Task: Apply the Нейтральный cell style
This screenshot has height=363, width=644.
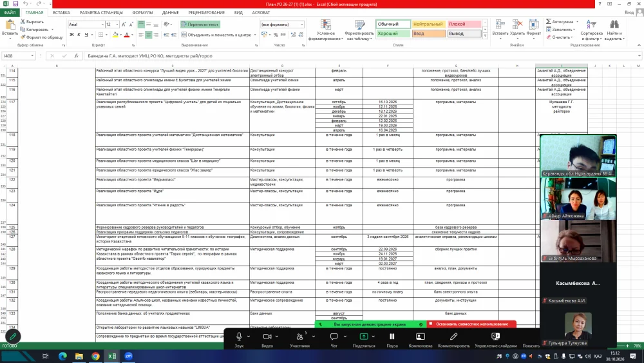Action: coord(428,25)
